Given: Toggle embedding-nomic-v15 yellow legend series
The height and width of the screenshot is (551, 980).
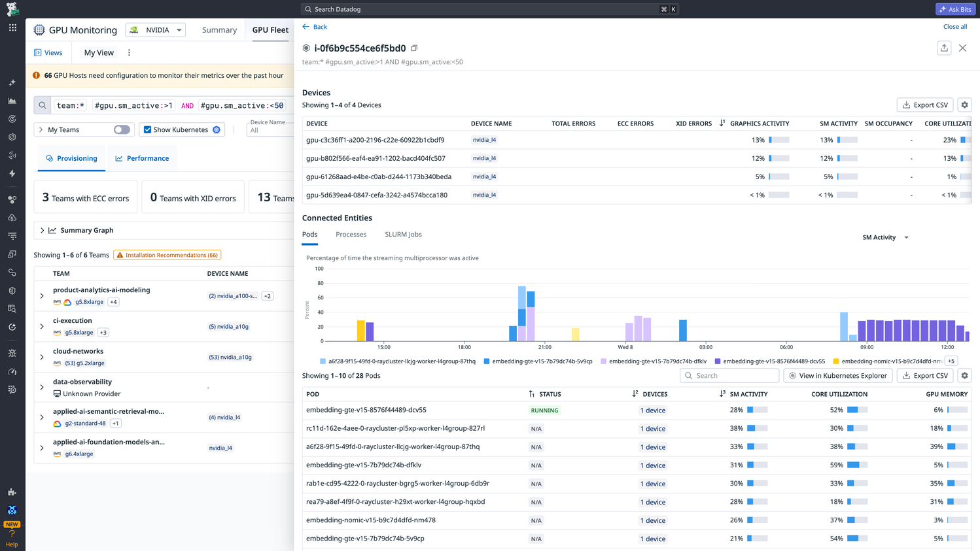Looking at the screenshot, I should (887, 361).
